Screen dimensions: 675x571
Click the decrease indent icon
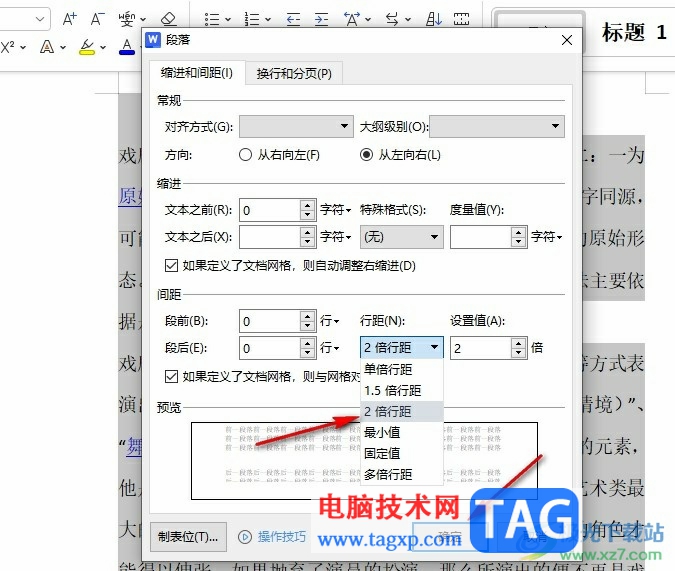[293, 19]
